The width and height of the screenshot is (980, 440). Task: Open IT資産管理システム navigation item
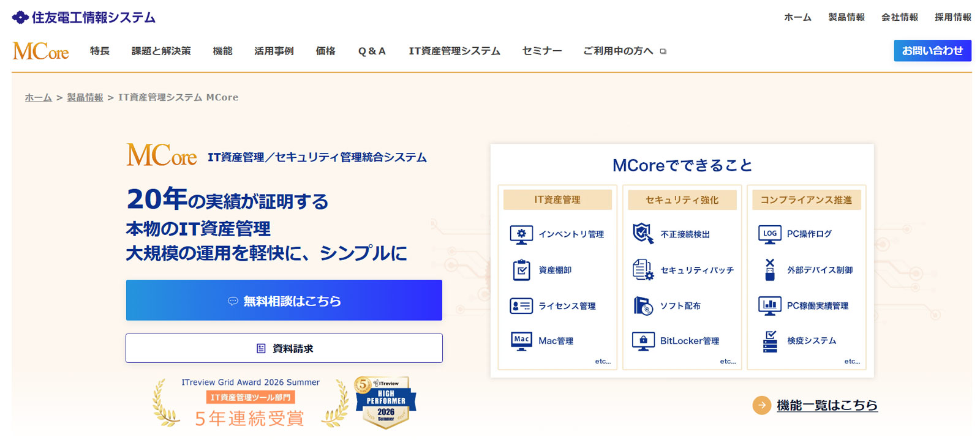454,51
